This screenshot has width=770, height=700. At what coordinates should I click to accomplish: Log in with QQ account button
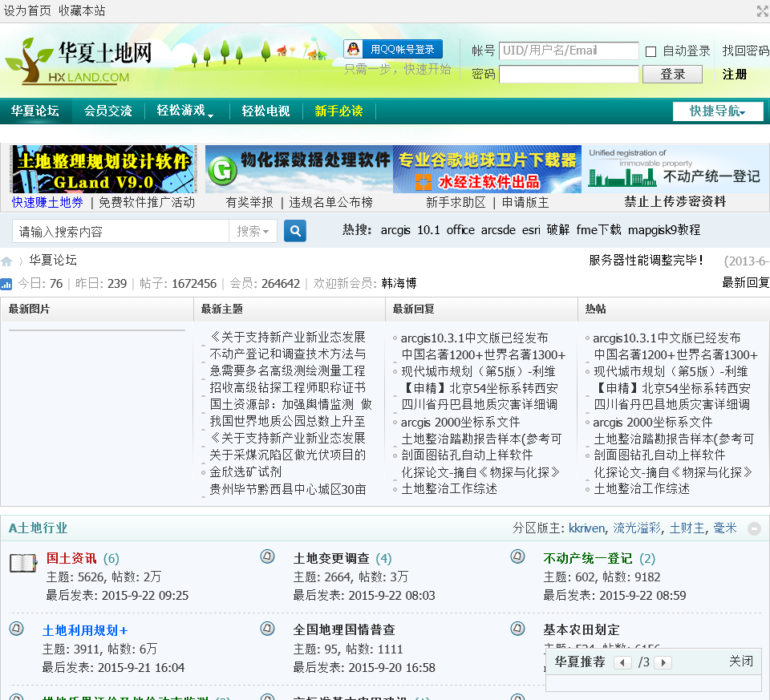(x=393, y=49)
